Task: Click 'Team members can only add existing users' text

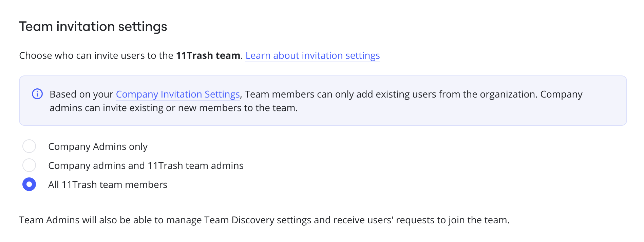Action: pos(339,94)
